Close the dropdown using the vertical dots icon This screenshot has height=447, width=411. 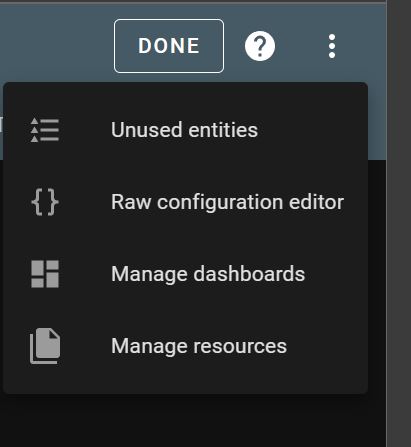[332, 46]
